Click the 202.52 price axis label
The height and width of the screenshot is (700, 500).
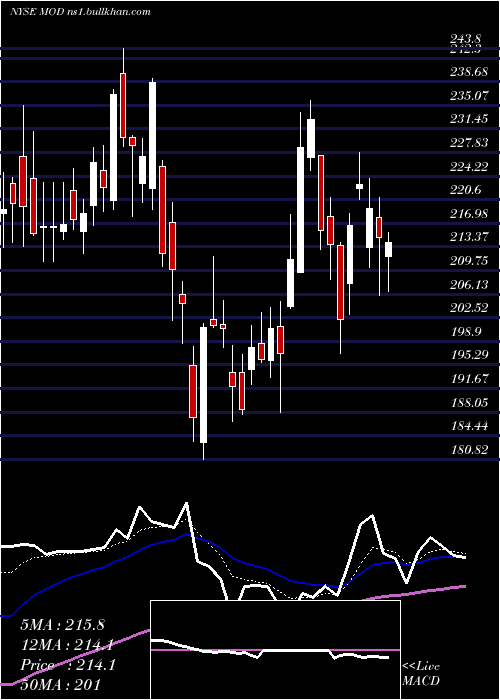click(469, 308)
